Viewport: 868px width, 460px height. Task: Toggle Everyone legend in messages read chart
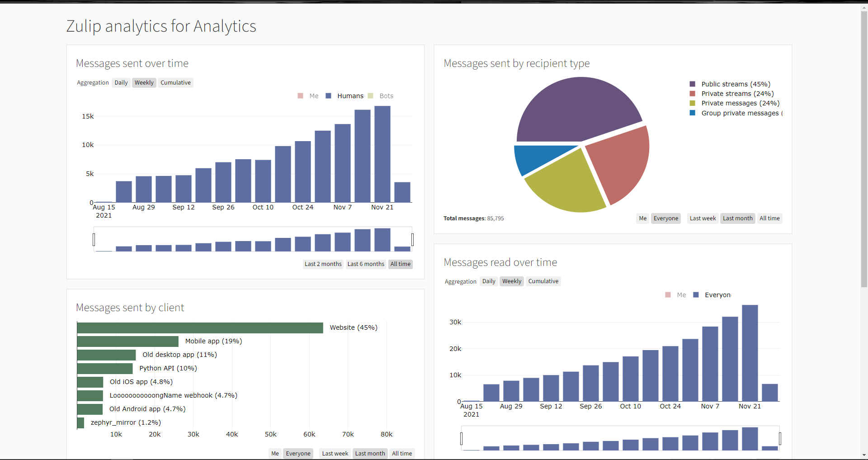[x=712, y=295]
